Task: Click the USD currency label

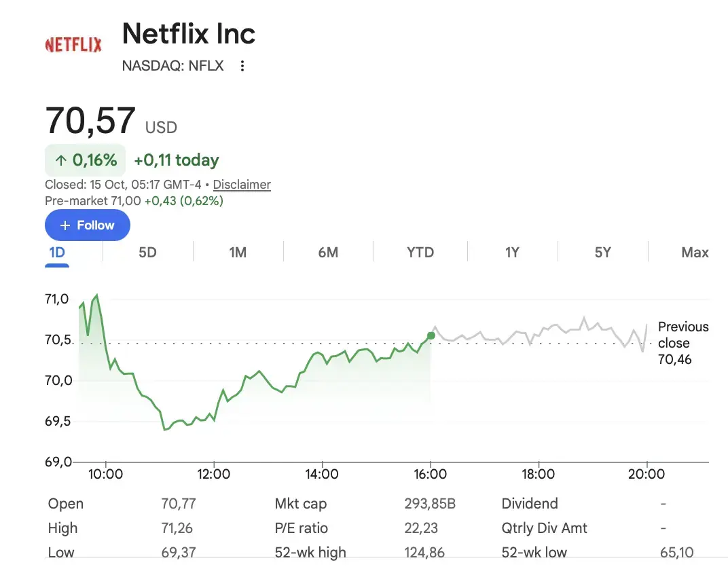Action: click(x=161, y=128)
